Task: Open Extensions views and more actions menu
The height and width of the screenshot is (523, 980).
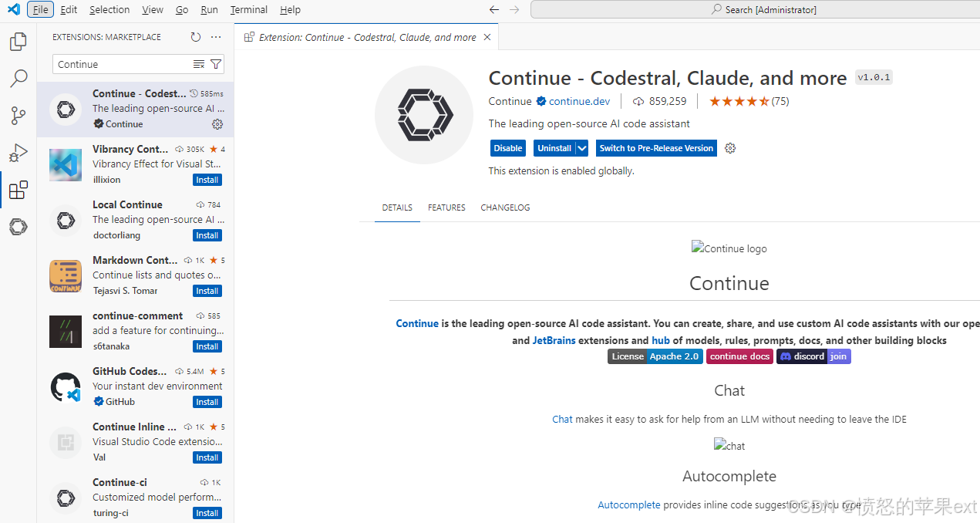Action: point(216,37)
